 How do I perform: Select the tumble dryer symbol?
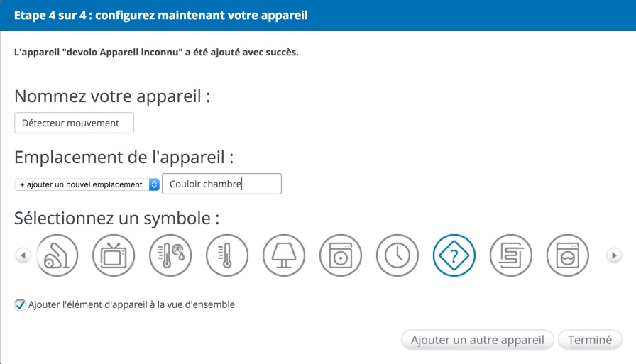568,255
